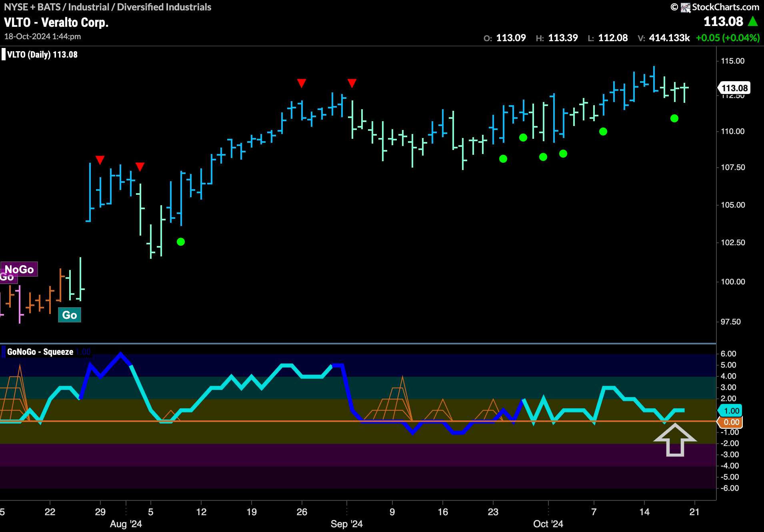
Task: Click the green up-triangle beside 113.08 price
Action: pyautogui.click(x=753, y=21)
